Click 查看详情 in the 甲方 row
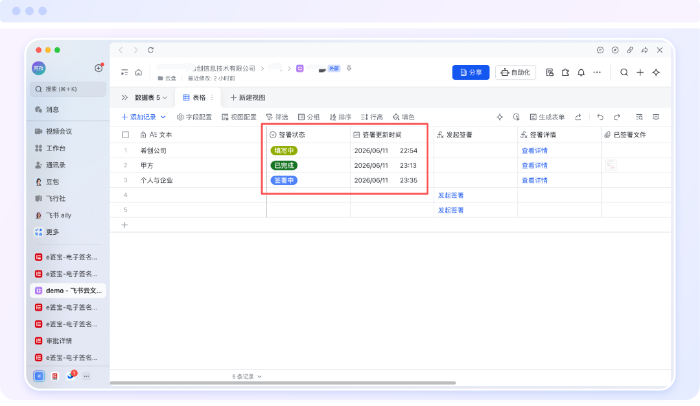This screenshot has height=406, width=700. (x=534, y=165)
